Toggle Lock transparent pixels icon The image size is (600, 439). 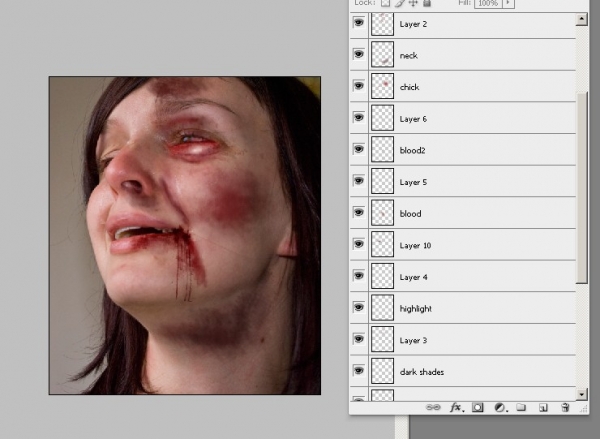pyautogui.click(x=386, y=3)
